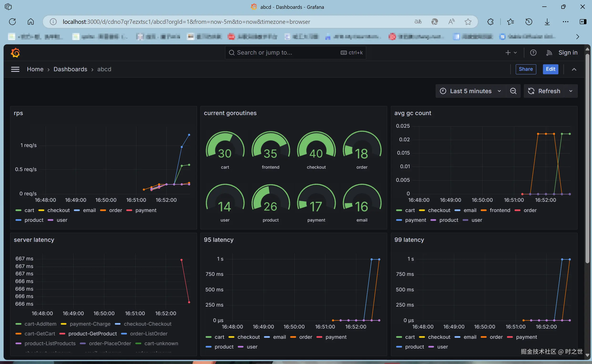Add page to favorites star icon

coord(468,22)
